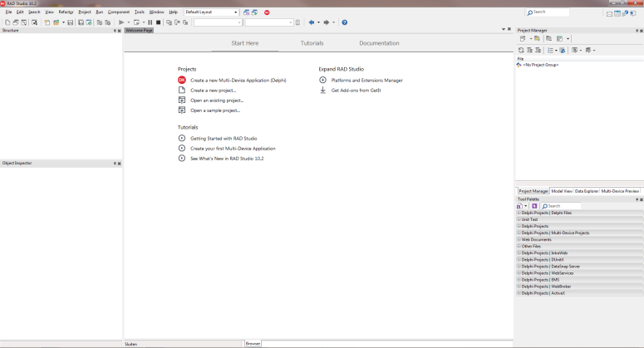The width and height of the screenshot is (644, 348).
Task: Click the Open folder icon on the toolbar
Action: point(57,22)
